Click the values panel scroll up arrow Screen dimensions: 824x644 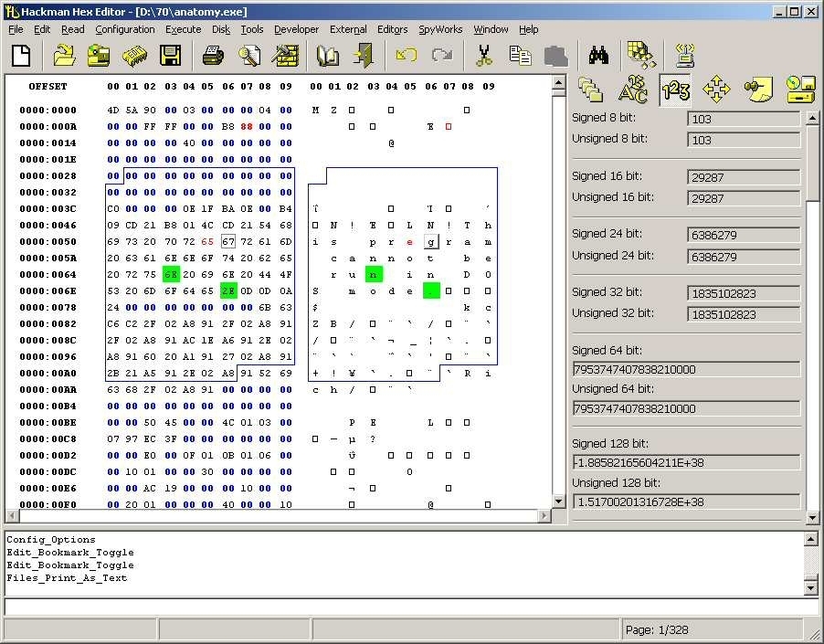pyautogui.click(x=812, y=118)
